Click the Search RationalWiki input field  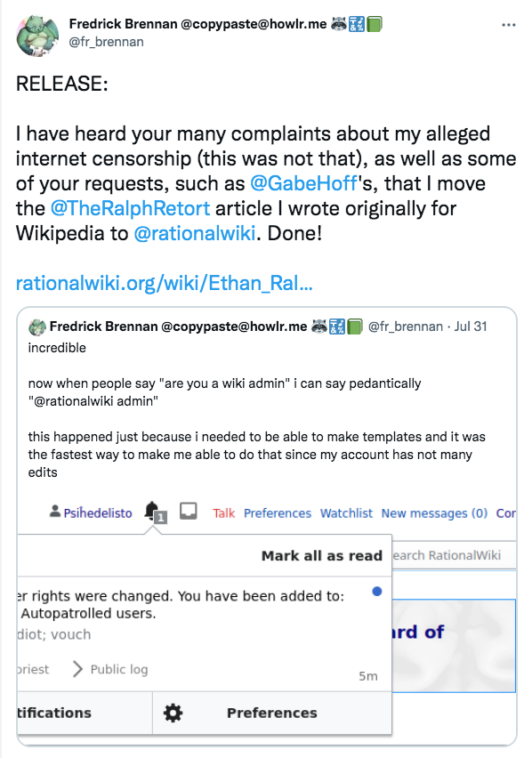click(x=454, y=555)
